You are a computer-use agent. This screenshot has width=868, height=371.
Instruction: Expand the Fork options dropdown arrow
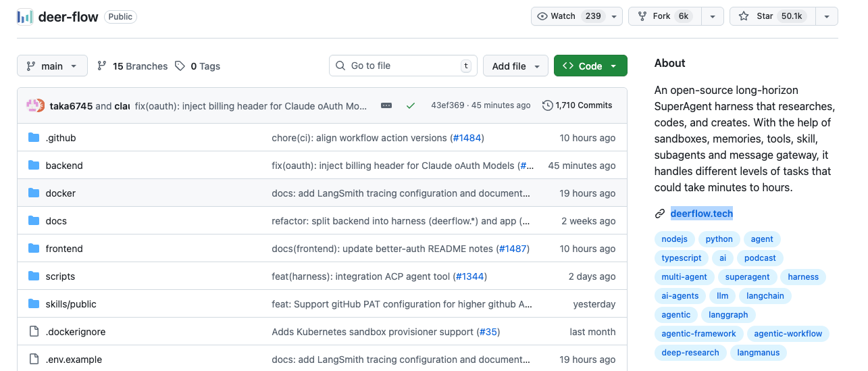point(712,16)
